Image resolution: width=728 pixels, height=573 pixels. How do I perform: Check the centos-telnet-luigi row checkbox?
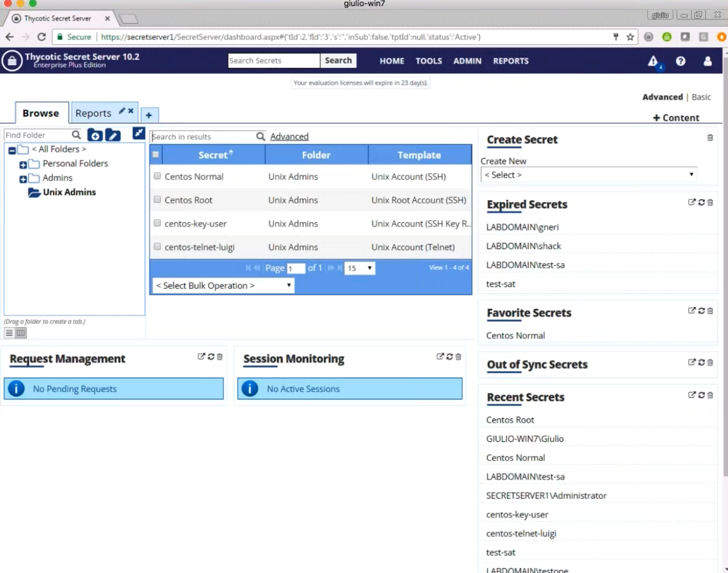(157, 247)
